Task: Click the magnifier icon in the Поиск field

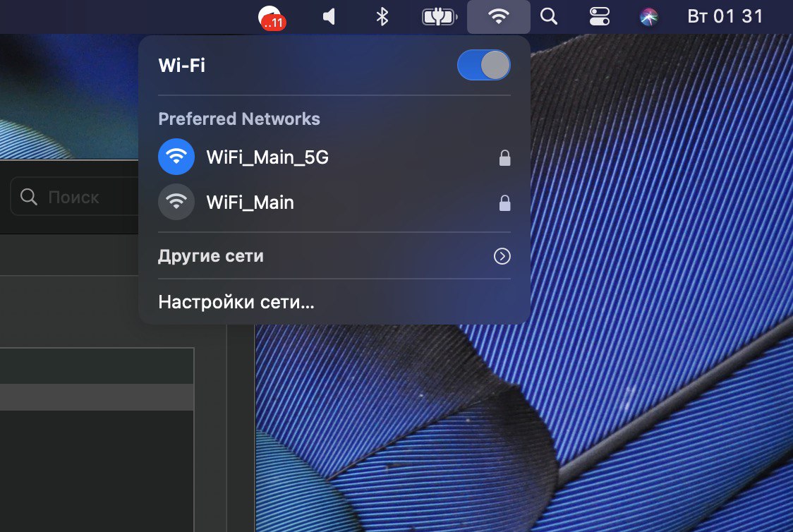Action: click(x=29, y=197)
